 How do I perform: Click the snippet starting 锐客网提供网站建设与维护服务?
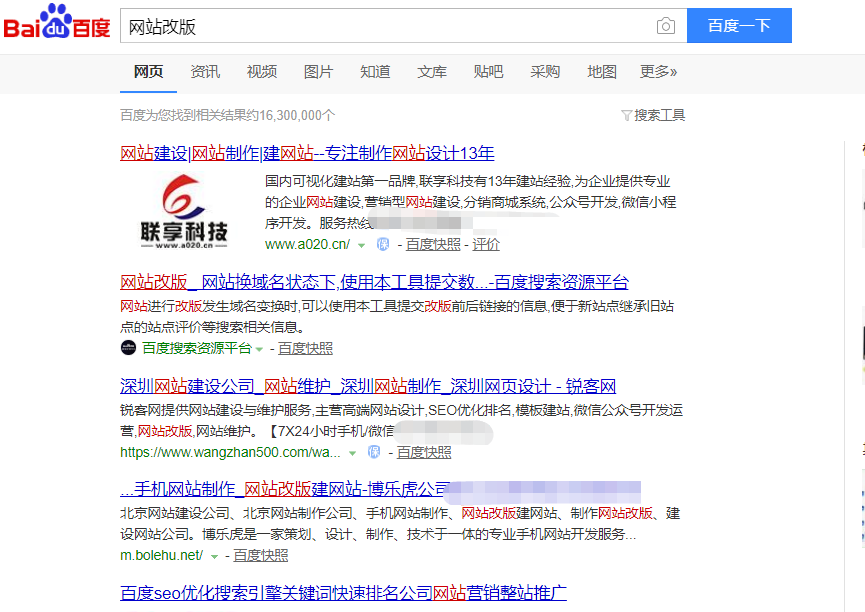(x=402, y=420)
